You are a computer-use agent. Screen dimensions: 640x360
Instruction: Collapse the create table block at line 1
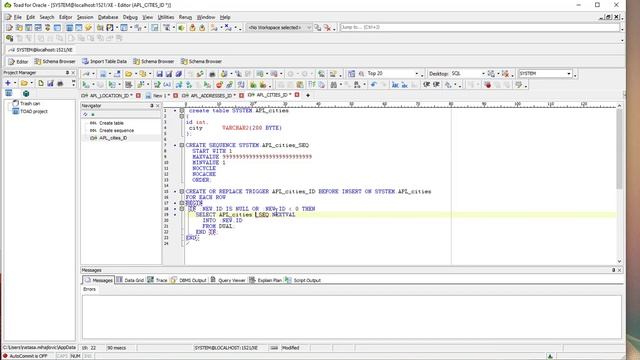tap(182, 111)
